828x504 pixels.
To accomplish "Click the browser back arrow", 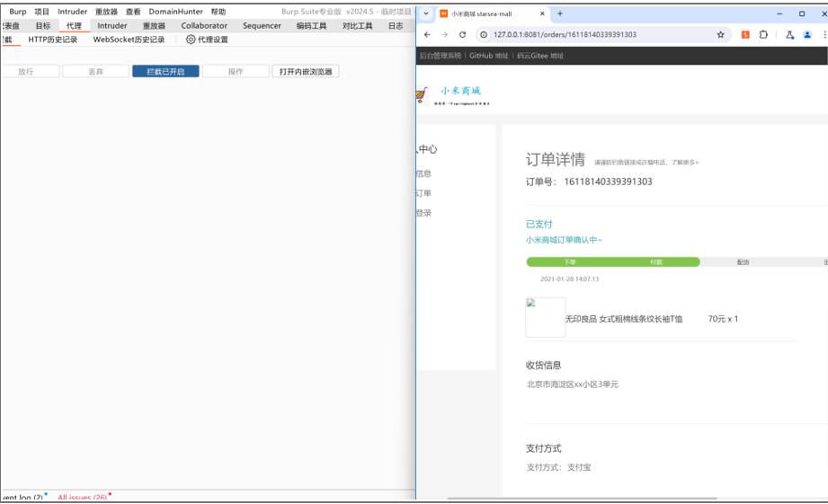I will click(x=427, y=35).
